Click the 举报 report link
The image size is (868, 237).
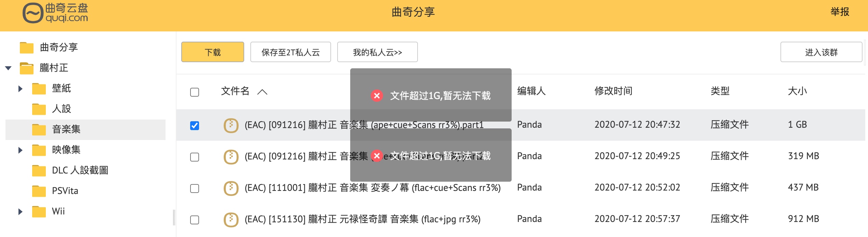[x=840, y=12]
